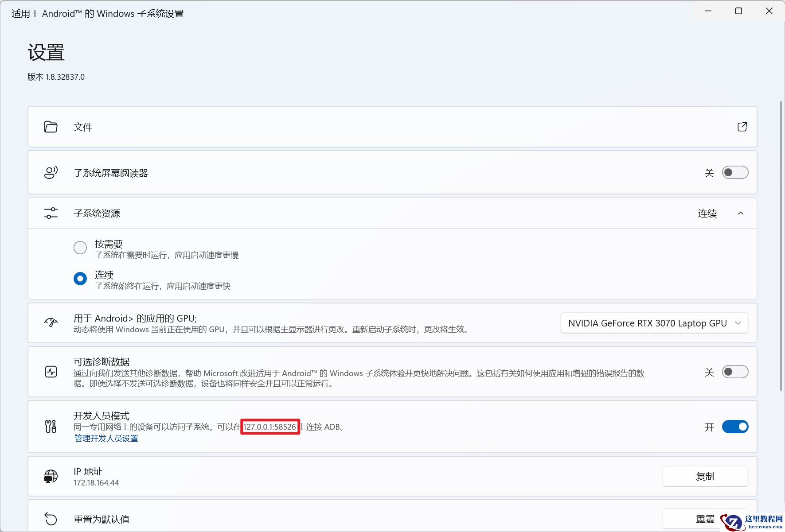The image size is (785, 532).
Task: Click the sliders icon next to 子系统资源
Action: pos(51,213)
